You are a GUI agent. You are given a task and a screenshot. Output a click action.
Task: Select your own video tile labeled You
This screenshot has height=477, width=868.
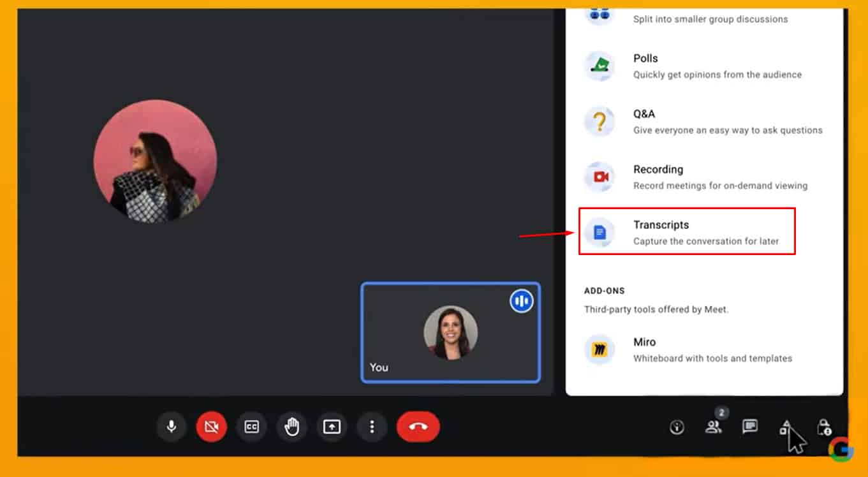pos(450,332)
